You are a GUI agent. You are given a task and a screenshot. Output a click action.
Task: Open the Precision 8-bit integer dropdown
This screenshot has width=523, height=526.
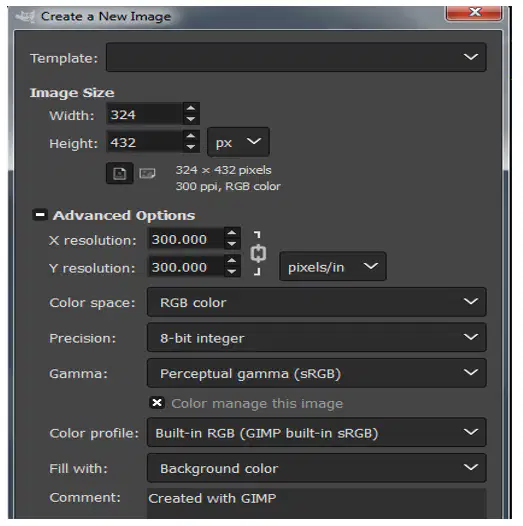[317, 337]
